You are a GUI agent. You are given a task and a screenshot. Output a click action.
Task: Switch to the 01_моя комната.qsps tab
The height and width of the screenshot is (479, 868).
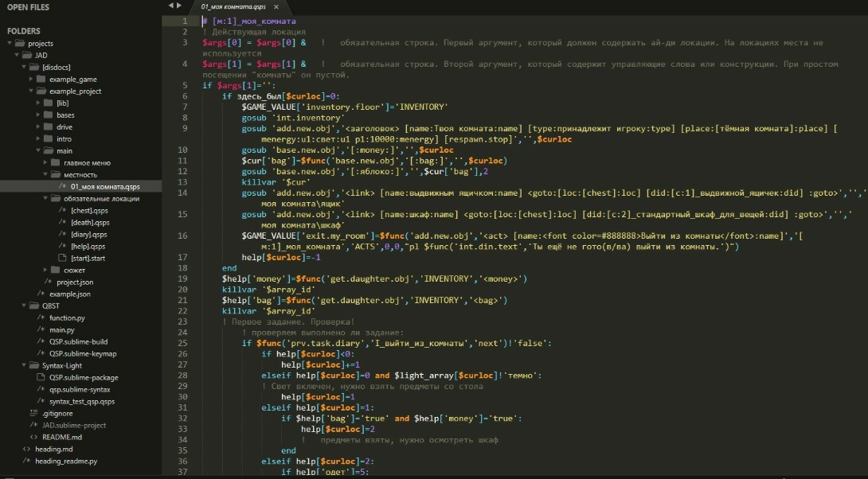point(233,6)
